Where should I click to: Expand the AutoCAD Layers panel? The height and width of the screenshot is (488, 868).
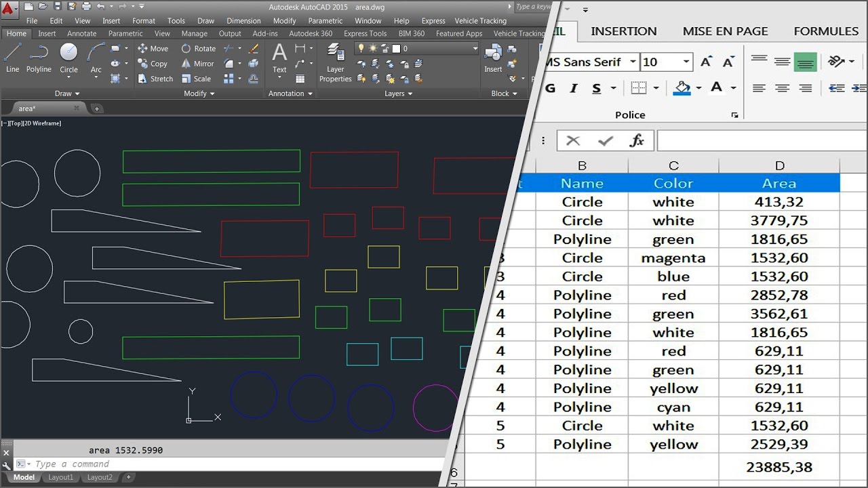click(398, 94)
